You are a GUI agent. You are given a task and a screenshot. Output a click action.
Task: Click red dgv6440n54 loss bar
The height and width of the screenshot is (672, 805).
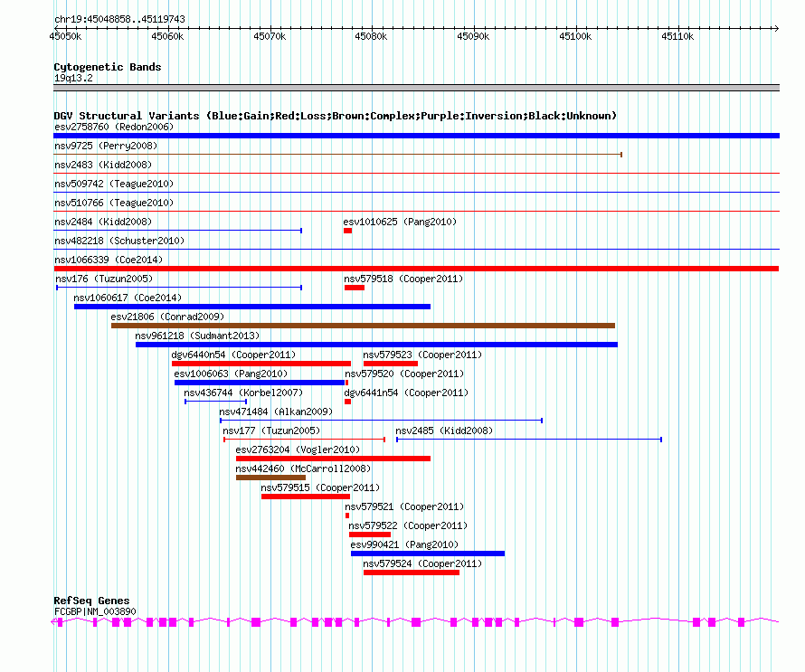click(x=261, y=364)
